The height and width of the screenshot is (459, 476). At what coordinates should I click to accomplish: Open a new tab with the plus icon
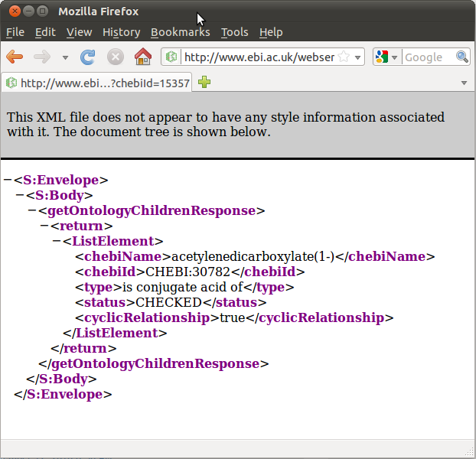(x=204, y=83)
